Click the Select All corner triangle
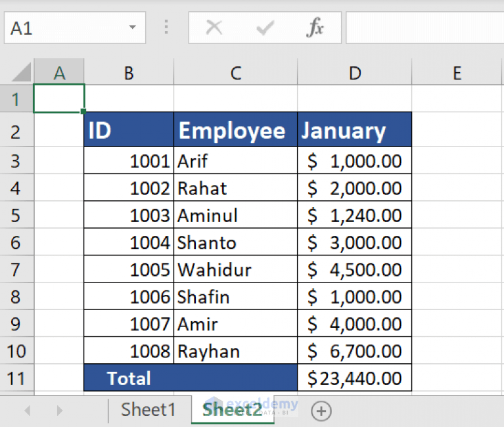 tap(21, 72)
